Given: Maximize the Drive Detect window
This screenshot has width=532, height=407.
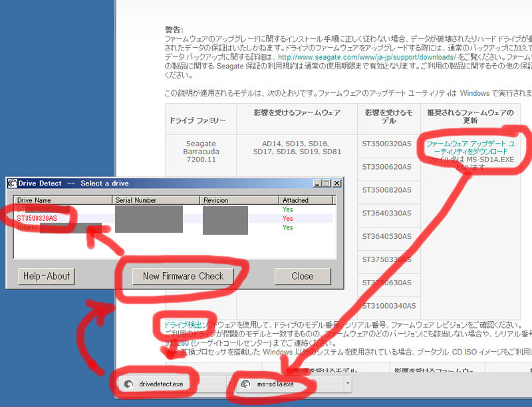Looking at the screenshot, I should [327, 184].
